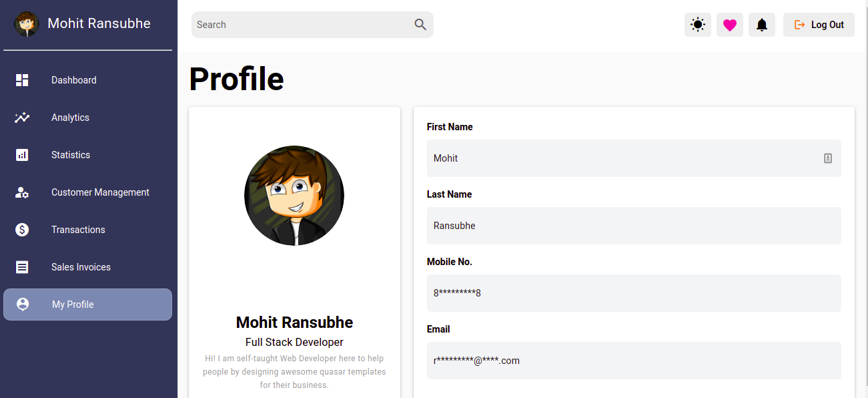The width and height of the screenshot is (868, 398).
Task: Open Customer Management from the sidebar
Action: pos(100,192)
